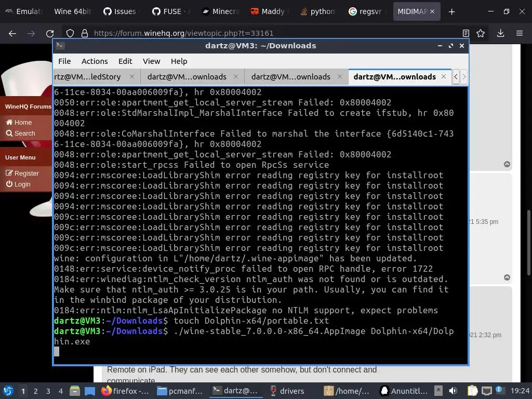This screenshot has width=532, height=399.
Task: Go back in the Firefox browser
Action: (12, 33)
